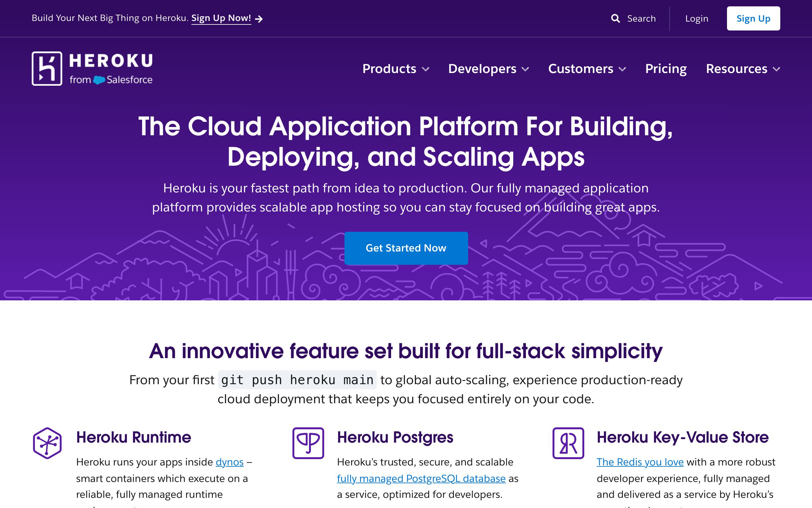Click the 'The Cloud Application Platform' headline
The width and height of the screenshot is (812, 508).
(406, 142)
